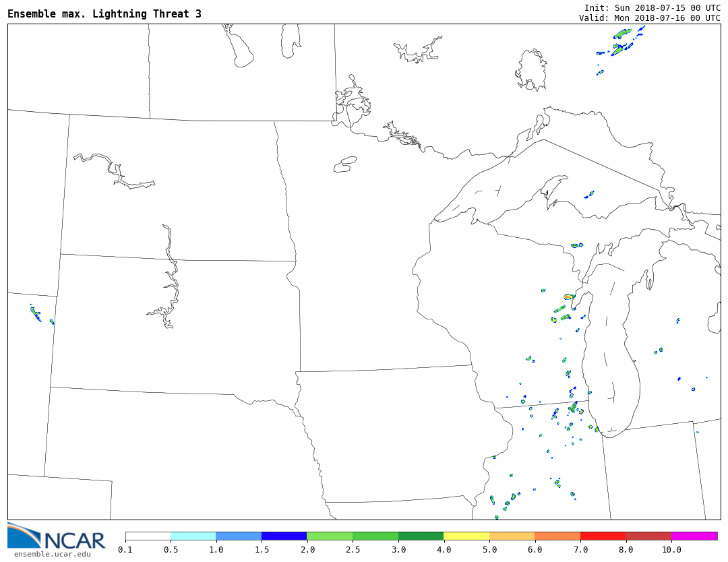Viewport: 728px width, 562px height.
Task: Click the NCAR logo
Action: 57,537
